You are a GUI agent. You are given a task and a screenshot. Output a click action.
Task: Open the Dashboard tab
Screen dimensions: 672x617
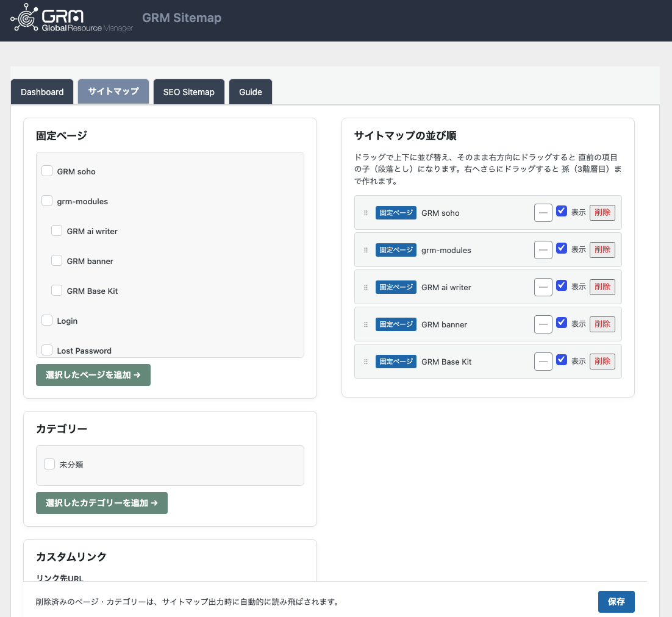point(42,91)
